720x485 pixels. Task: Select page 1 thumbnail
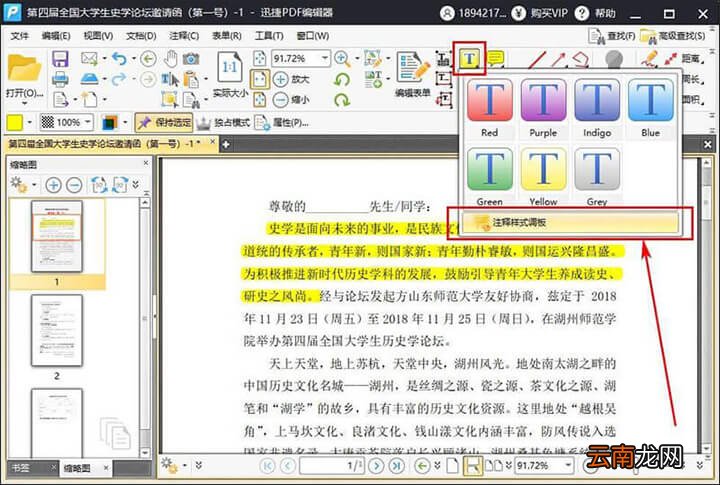pyautogui.click(x=57, y=237)
